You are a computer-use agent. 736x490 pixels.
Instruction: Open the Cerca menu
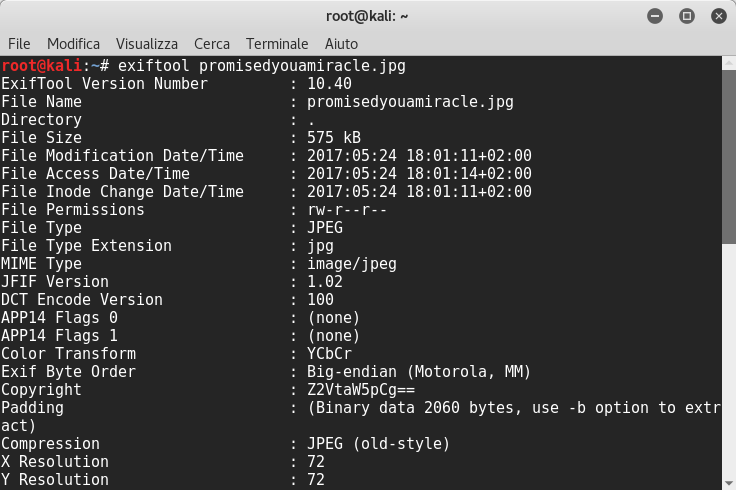click(x=212, y=44)
